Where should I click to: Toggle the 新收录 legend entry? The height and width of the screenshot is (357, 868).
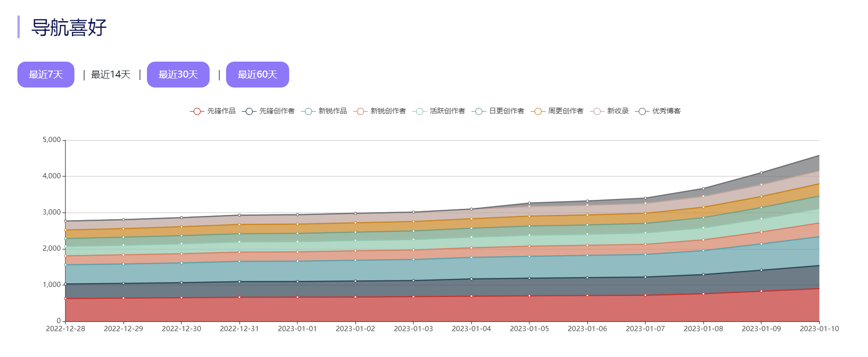pos(609,111)
